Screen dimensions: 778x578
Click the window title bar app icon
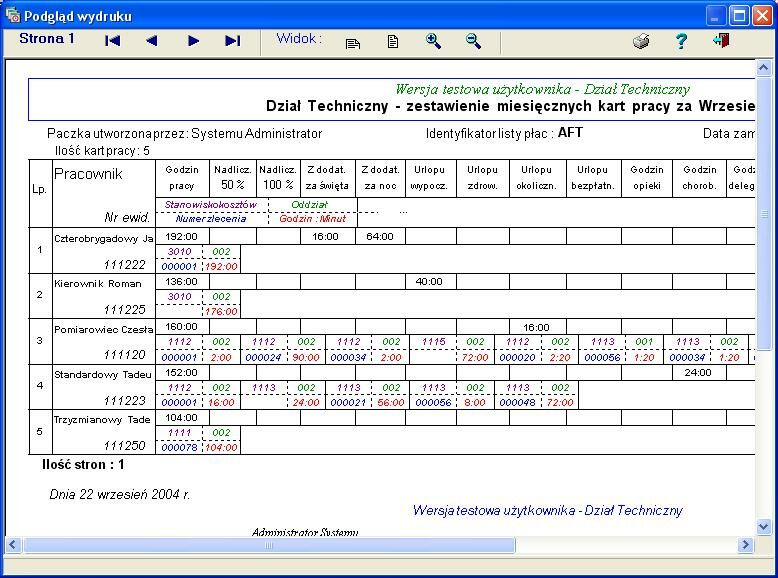click(13, 16)
